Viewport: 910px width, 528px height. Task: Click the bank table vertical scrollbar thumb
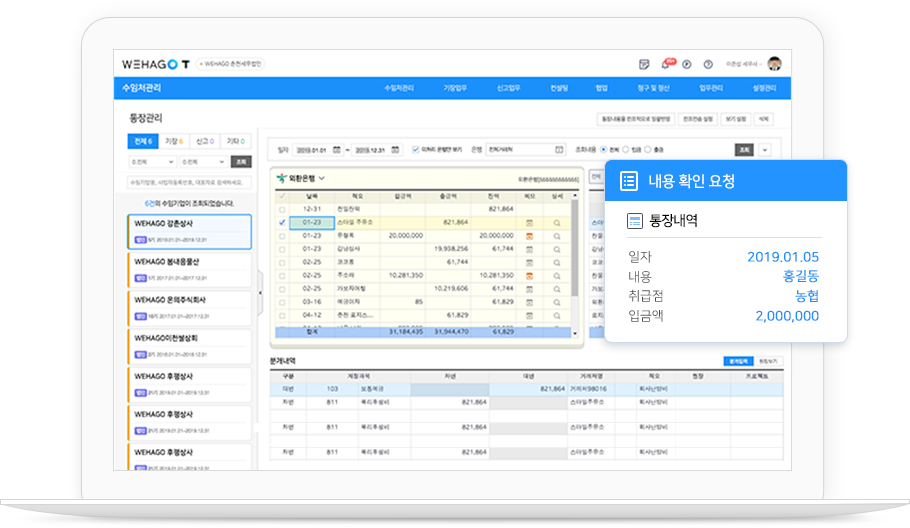(575, 248)
